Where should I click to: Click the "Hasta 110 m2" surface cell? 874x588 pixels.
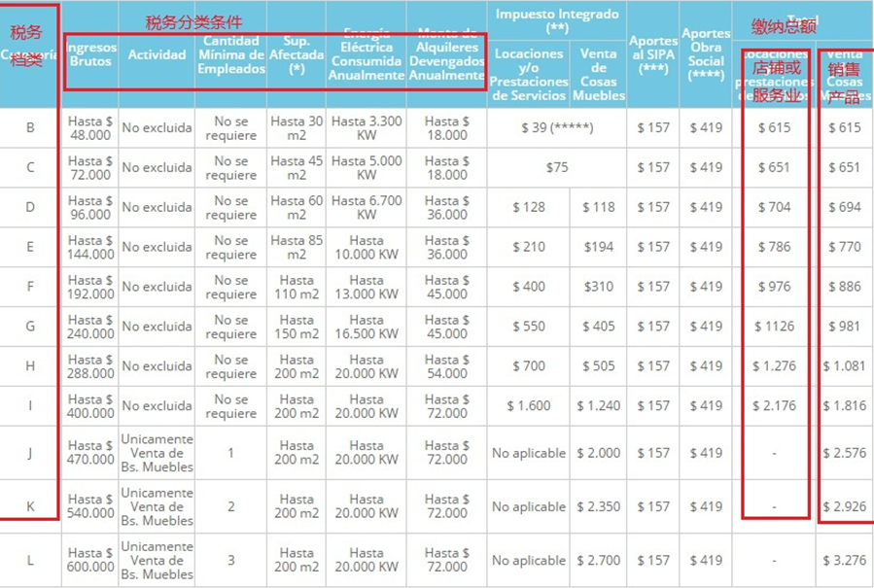coord(297,287)
